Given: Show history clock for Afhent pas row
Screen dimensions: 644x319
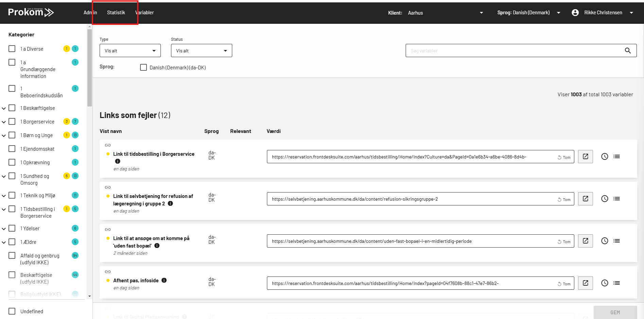Looking at the screenshot, I should click(x=604, y=283).
